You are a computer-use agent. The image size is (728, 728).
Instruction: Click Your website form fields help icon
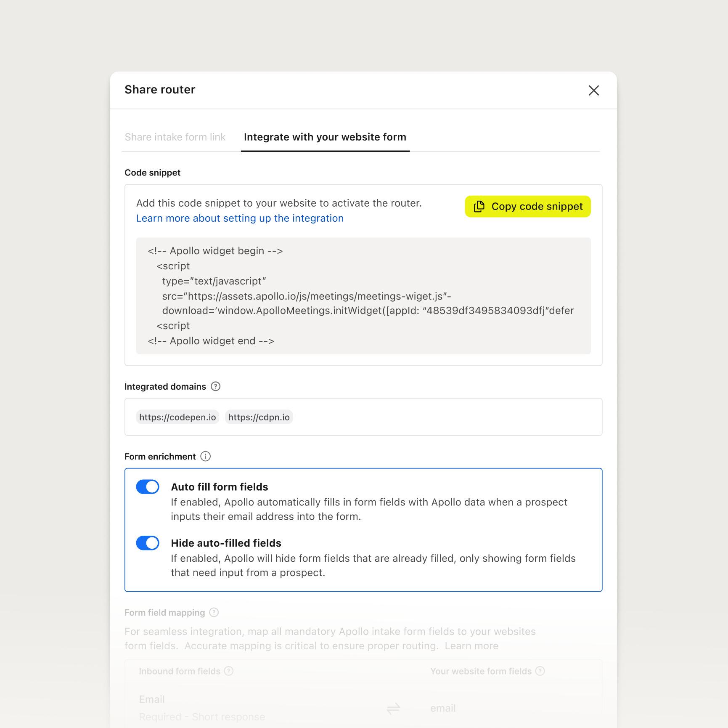coord(540,671)
